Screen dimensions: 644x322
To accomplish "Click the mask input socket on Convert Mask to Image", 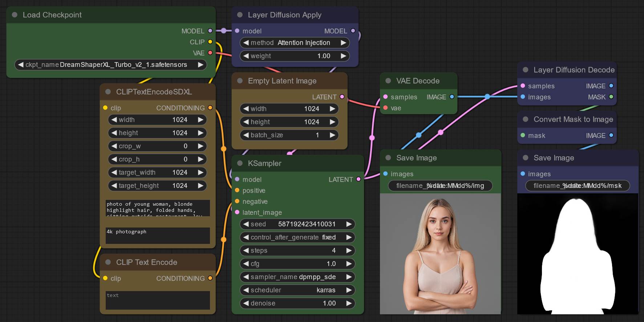I will tap(523, 135).
